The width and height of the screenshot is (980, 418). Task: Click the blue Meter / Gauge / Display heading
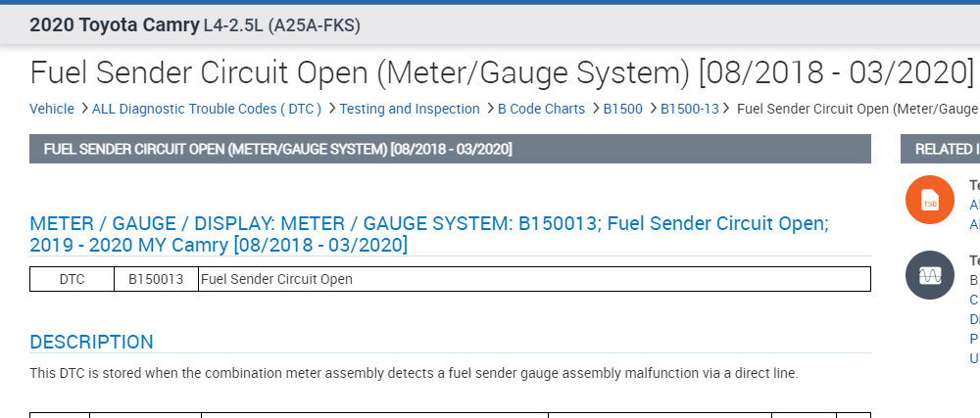coord(429,233)
